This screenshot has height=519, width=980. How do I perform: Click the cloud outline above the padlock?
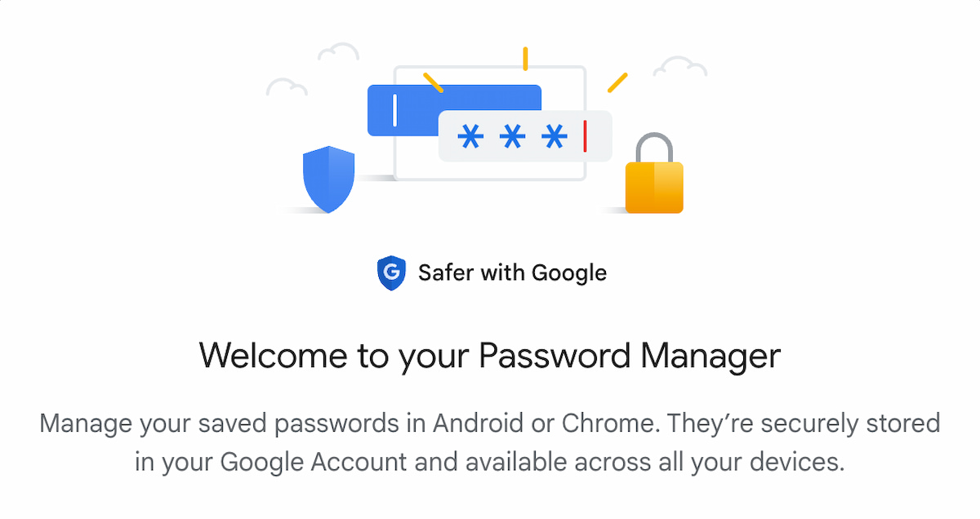679,65
